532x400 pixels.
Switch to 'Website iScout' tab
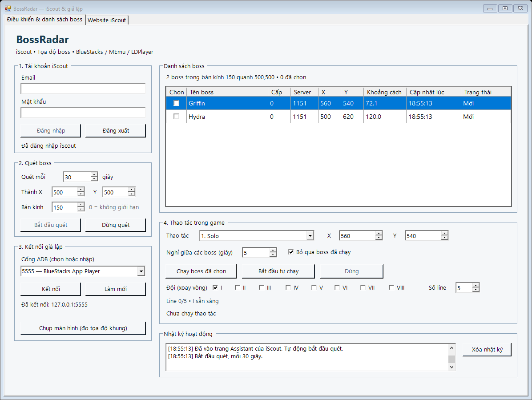tap(107, 20)
